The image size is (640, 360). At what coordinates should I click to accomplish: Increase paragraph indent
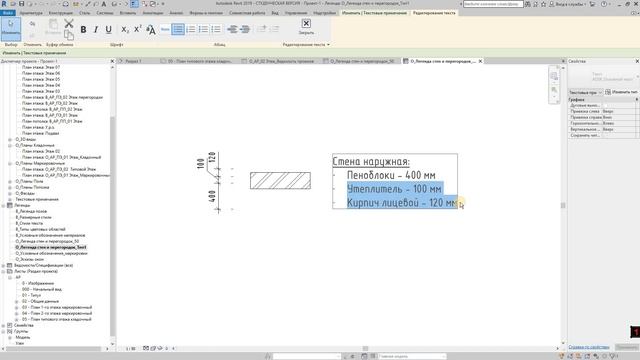point(245,29)
